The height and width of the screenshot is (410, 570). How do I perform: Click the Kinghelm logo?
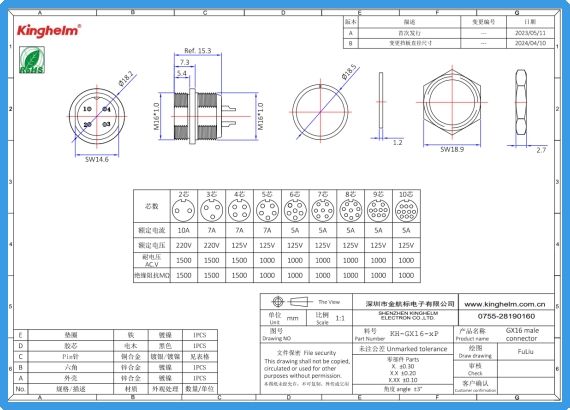tap(49, 30)
